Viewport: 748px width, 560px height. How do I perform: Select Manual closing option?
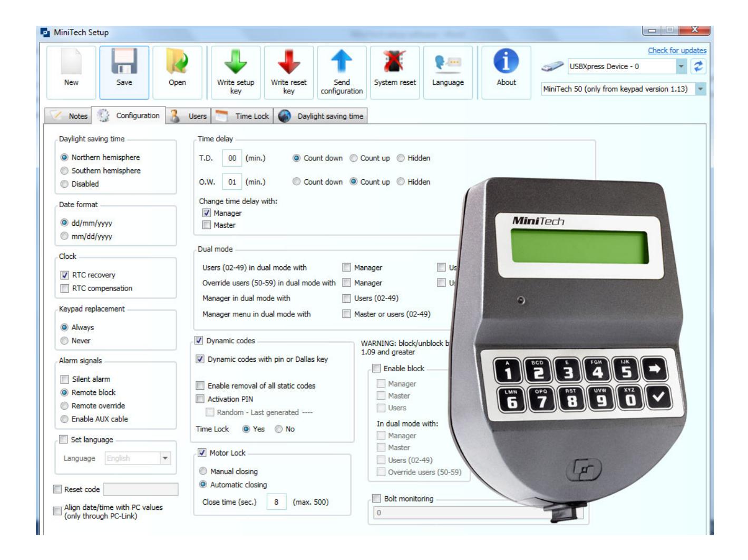pyautogui.click(x=203, y=471)
